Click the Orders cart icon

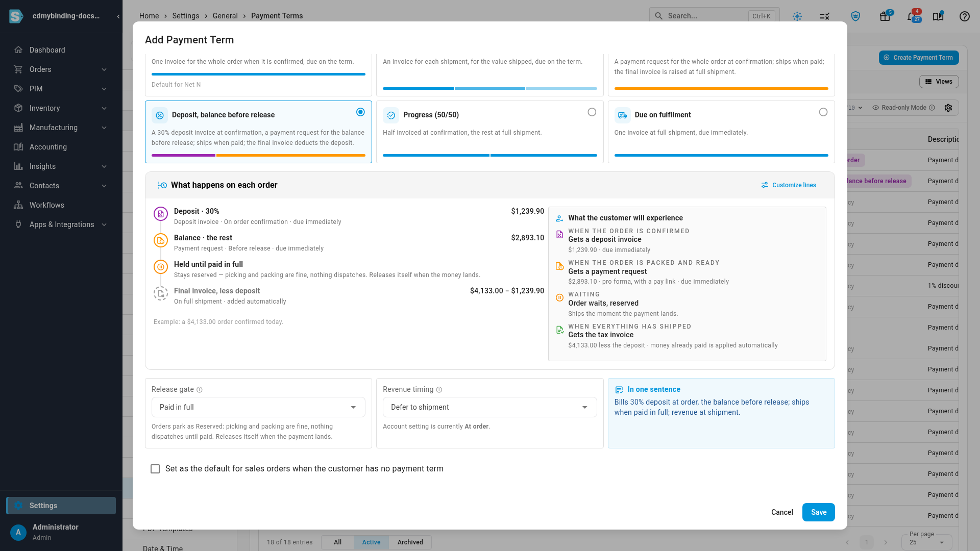point(18,69)
